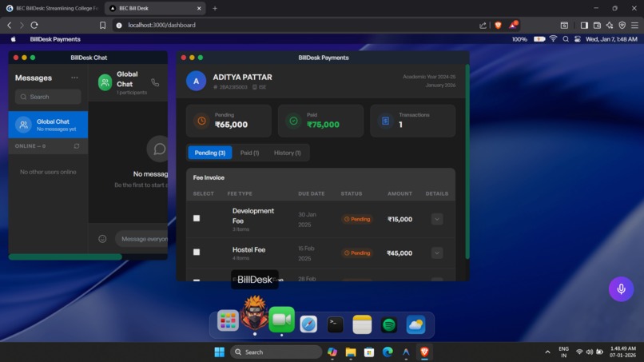Open the Brave Wallet icon
The width and height of the screenshot is (644, 362).
597,25
